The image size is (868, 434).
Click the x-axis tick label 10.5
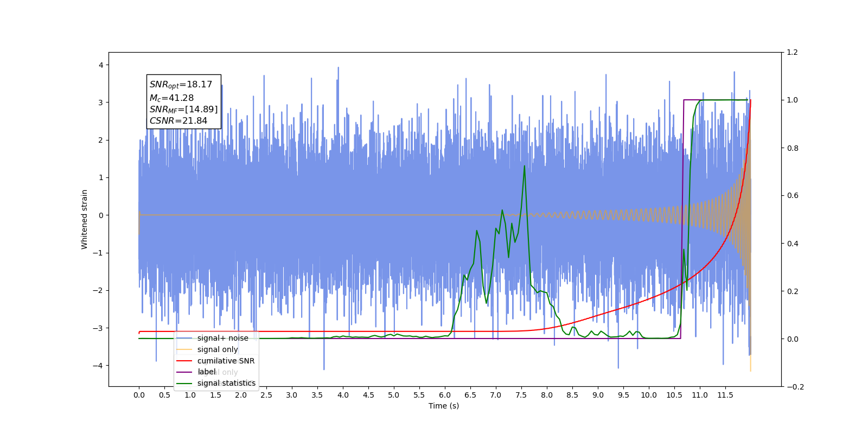674,395
